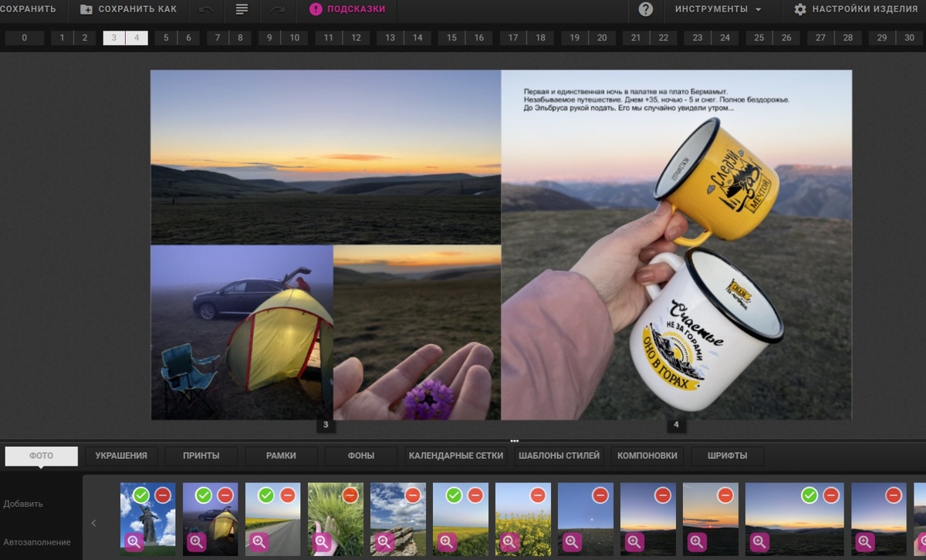Screen dimensions: 926x560
Task: Open the ШРИФТЫ tab
Action: tap(728, 456)
